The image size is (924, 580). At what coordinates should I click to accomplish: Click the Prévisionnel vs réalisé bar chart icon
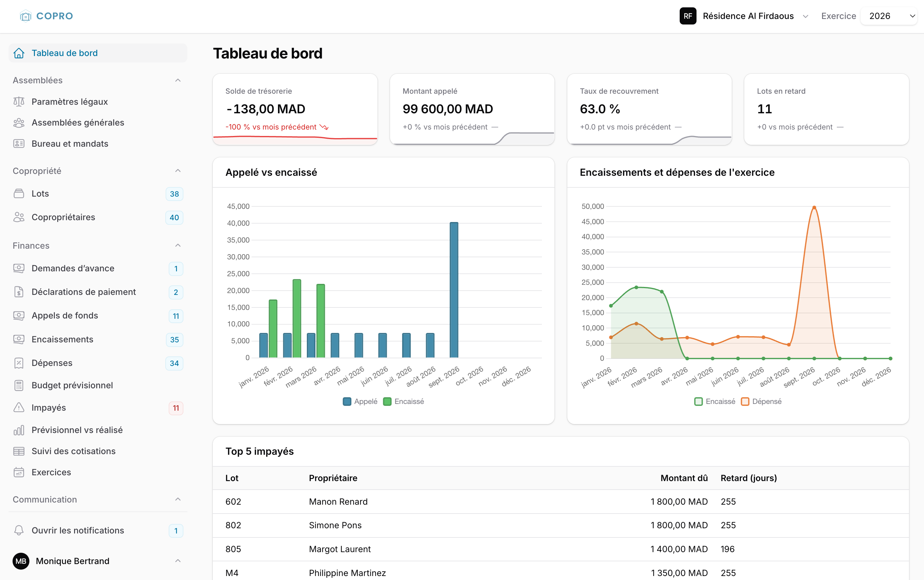[x=19, y=430]
